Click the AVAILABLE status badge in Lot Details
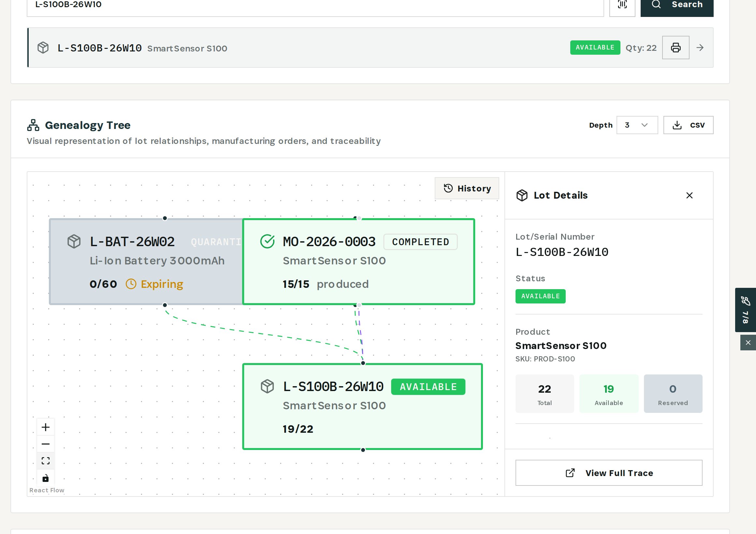This screenshot has height=534, width=756. pos(540,296)
